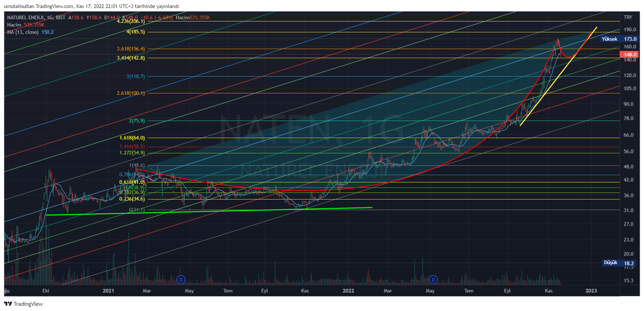Click the -10.6 (-6.68%) change value
644x311 pixels.
click(x=157, y=17)
